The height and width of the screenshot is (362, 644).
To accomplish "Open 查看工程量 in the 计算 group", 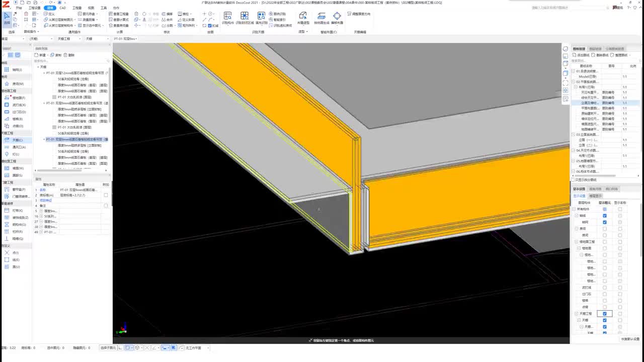I will coord(119,14).
